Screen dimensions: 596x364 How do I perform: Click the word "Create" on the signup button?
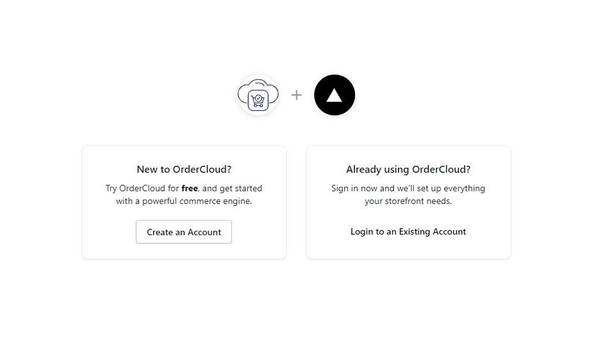pyautogui.click(x=160, y=233)
